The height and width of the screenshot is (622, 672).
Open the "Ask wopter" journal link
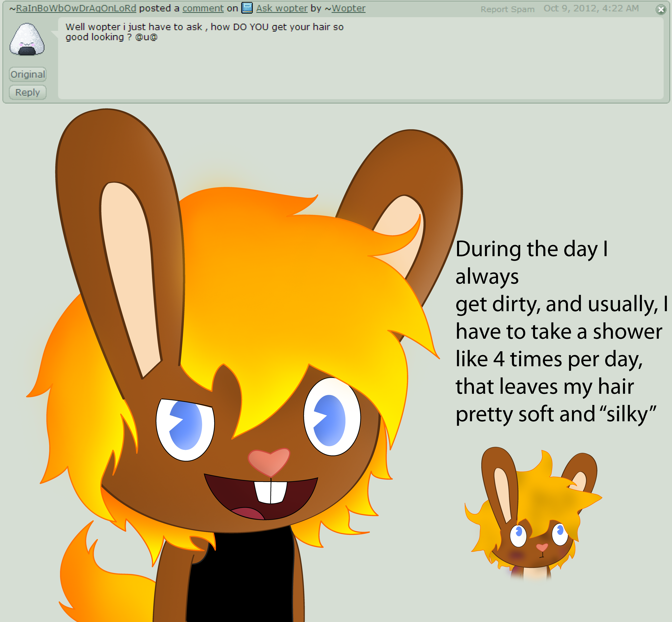pos(281,8)
